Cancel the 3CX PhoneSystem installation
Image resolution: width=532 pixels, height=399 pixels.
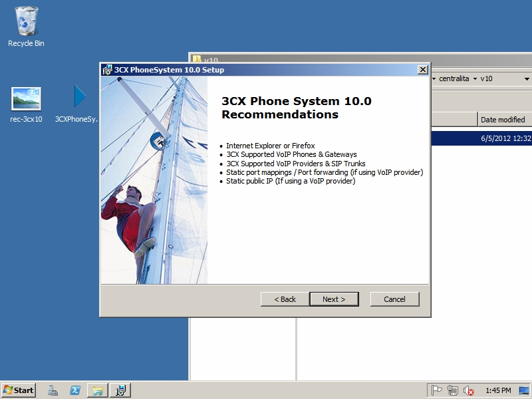394,299
